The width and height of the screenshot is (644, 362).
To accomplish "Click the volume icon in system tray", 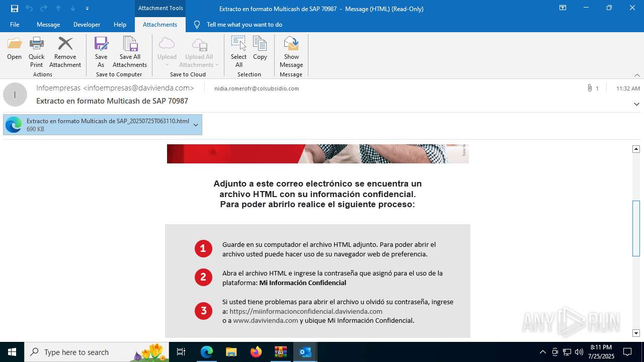I will 579,352.
